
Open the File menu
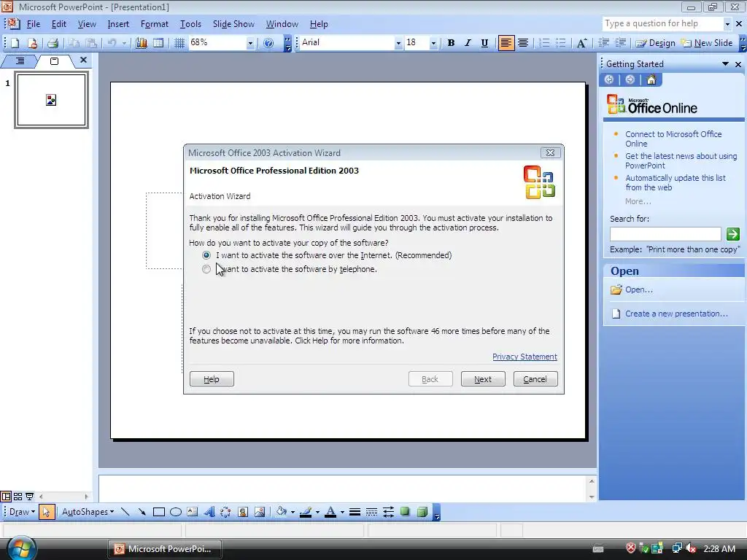coord(34,24)
